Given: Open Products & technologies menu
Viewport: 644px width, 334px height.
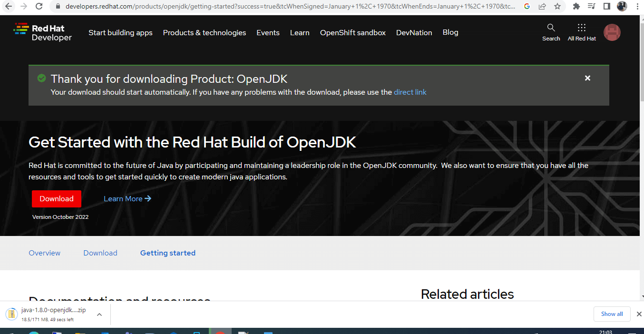Looking at the screenshot, I should [205, 33].
